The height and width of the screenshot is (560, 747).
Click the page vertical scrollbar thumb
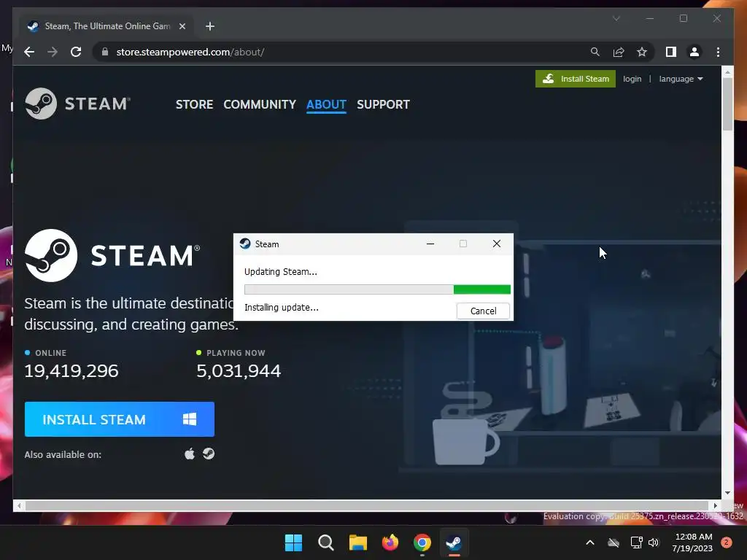tap(727, 104)
